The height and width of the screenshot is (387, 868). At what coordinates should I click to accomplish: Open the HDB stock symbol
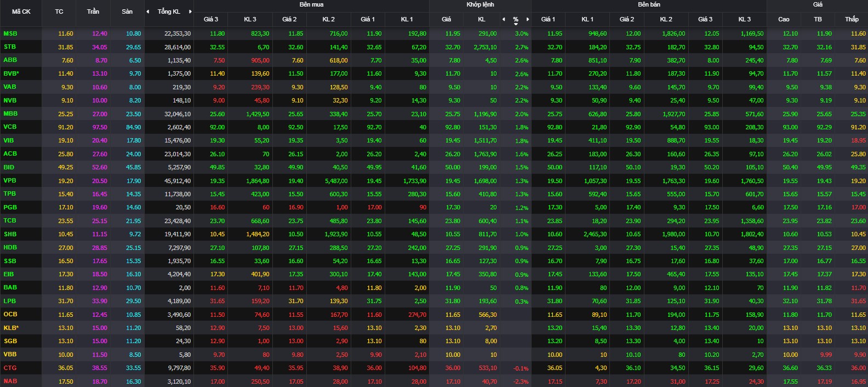(x=10, y=247)
